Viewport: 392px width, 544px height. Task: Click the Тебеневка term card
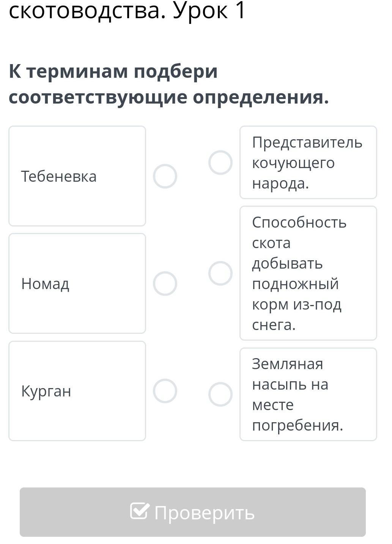click(x=77, y=176)
